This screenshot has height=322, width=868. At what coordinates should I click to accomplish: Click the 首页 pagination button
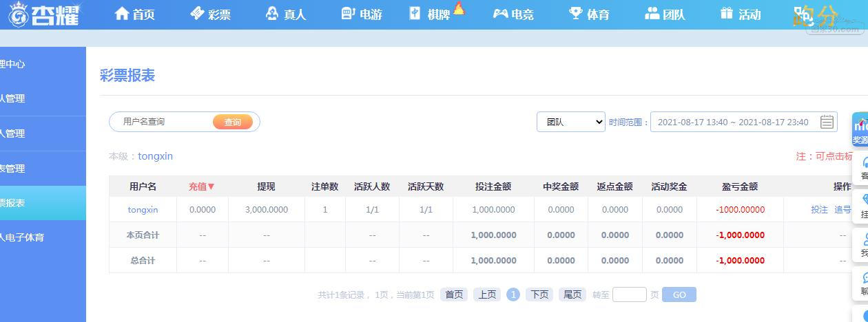coord(454,294)
